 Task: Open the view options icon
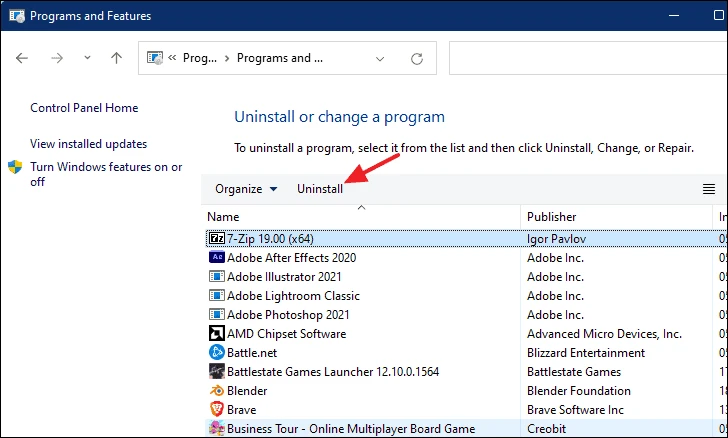coord(709,189)
